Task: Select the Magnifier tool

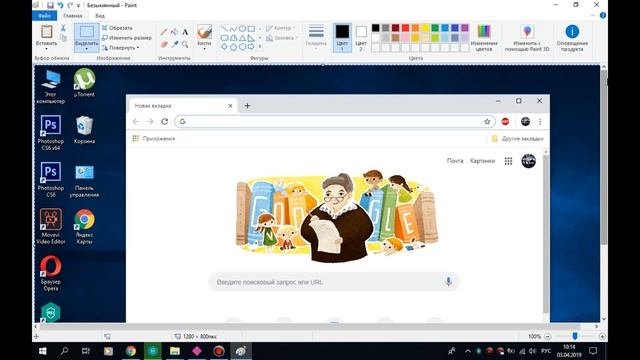Action: coord(185,44)
